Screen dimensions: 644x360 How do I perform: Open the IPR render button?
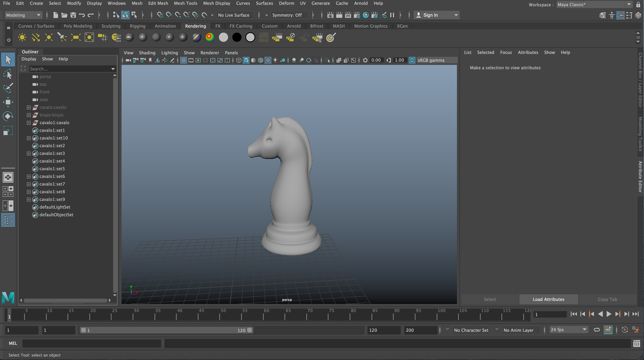[x=348, y=15]
